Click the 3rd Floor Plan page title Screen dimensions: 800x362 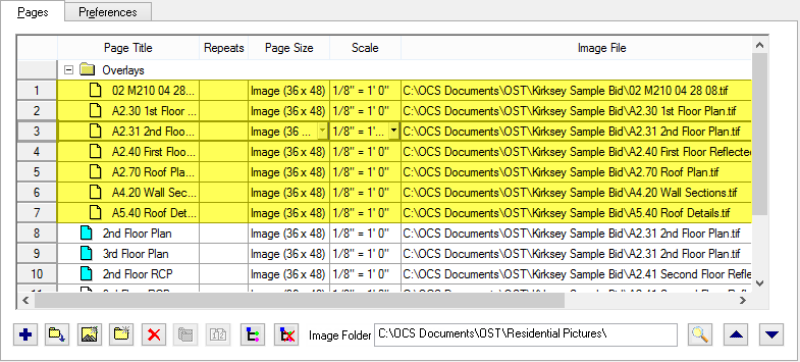(x=136, y=254)
